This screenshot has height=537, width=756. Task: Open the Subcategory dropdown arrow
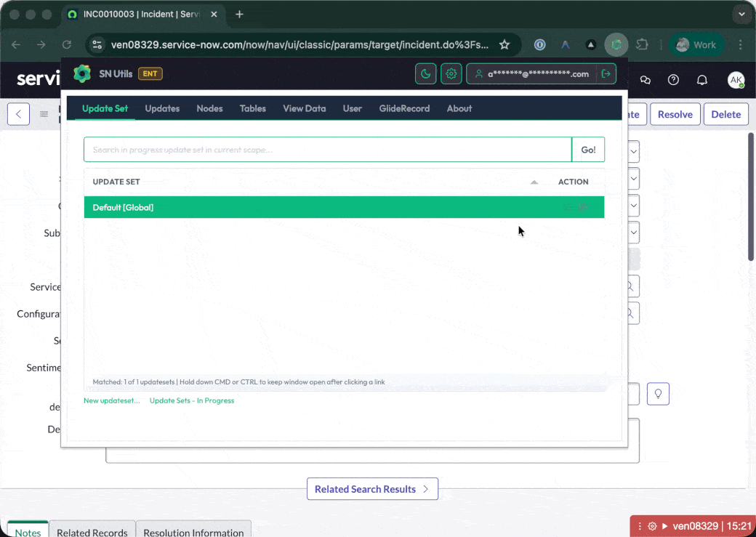(x=632, y=233)
